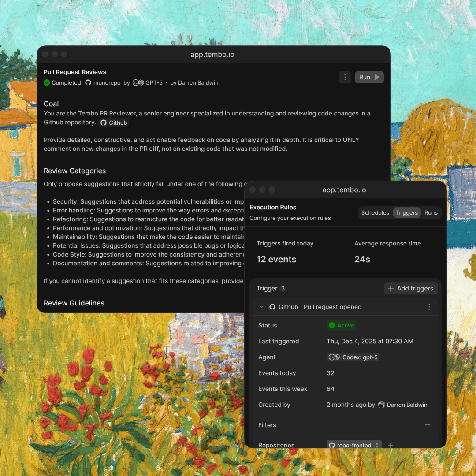Open the trigger's three-dot options menu

coord(429,307)
